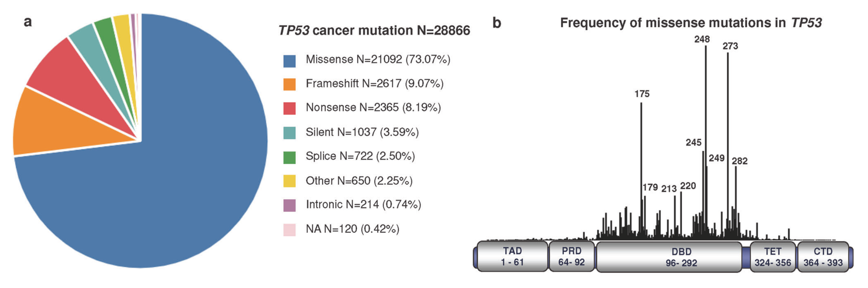Viewport: 868px width, 288px height.
Task: Click the TET 324-356 domain box
Action: 772,257
